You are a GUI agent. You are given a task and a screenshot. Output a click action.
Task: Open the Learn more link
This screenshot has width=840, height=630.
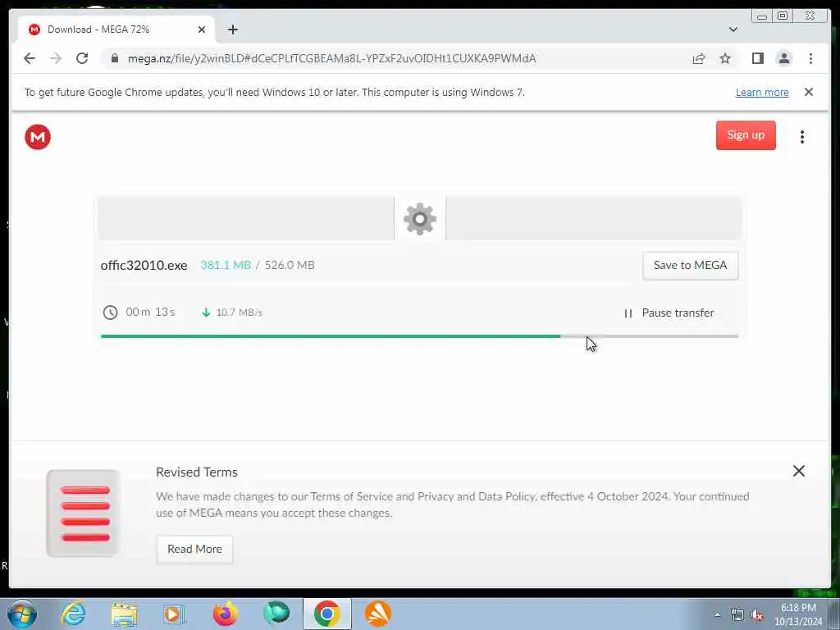pos(762,92)
